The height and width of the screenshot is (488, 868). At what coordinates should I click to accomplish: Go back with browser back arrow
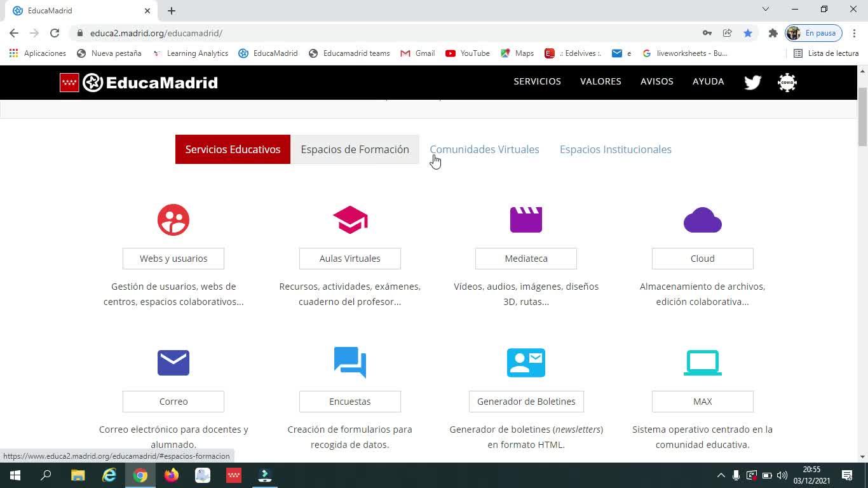click(x=14, y=33)
